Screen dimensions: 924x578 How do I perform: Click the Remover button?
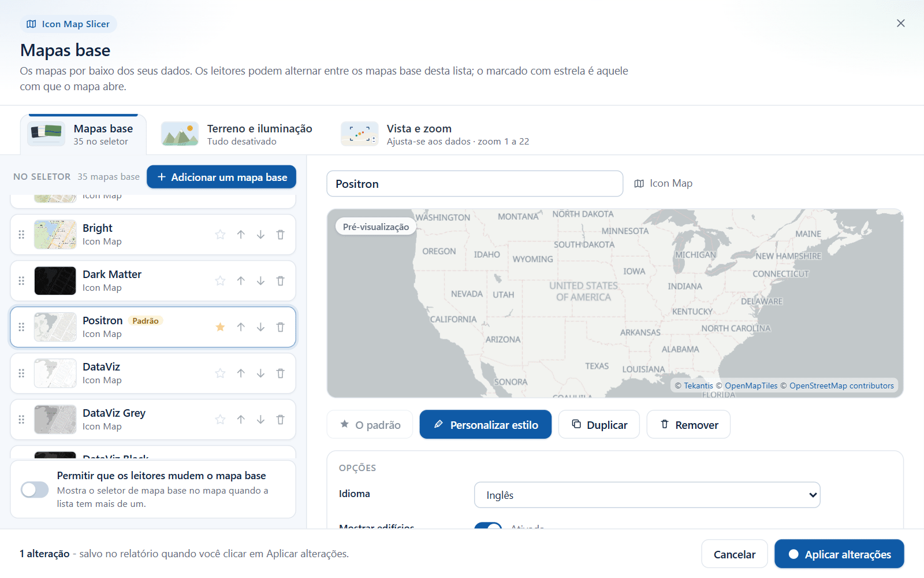pyautogui.click(x=688, y=425)
